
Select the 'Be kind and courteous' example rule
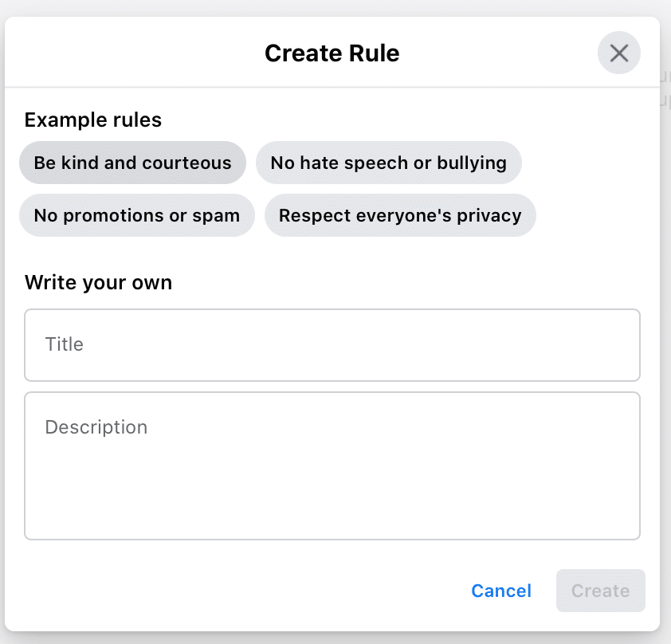click(132, 163)
